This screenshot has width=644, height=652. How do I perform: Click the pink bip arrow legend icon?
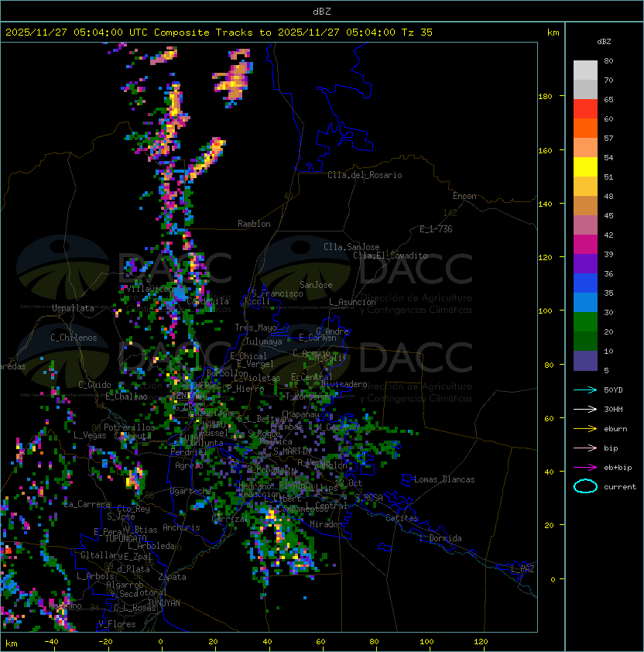[x=585, y=448]
